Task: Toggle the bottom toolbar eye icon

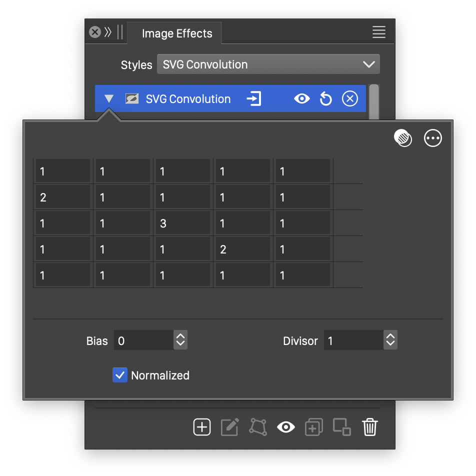Action: [285, 427]
